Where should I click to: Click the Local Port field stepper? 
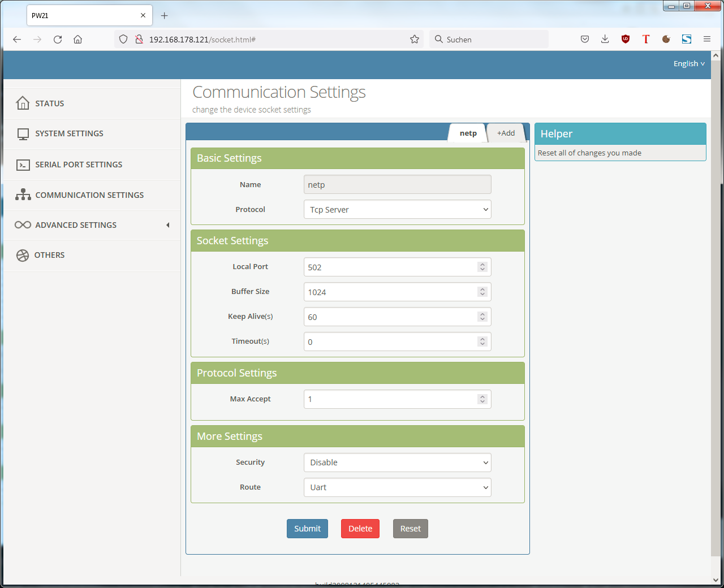click(482, 267)
